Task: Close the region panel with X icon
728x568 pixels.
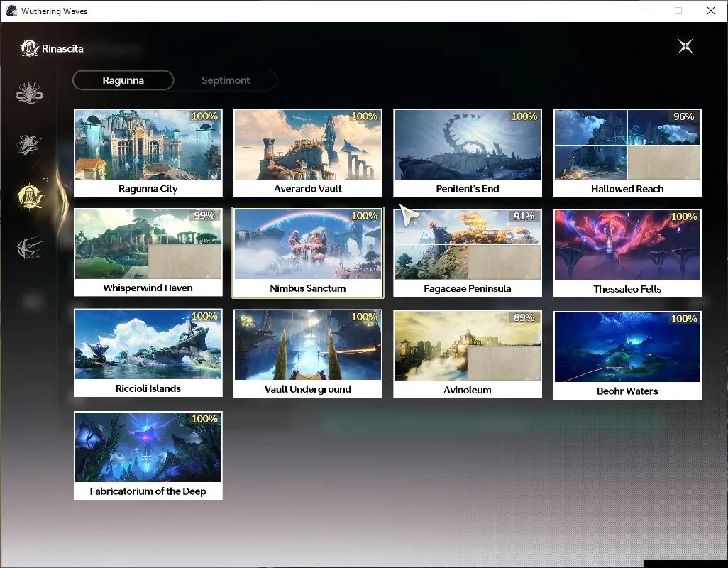Action: 685,46
